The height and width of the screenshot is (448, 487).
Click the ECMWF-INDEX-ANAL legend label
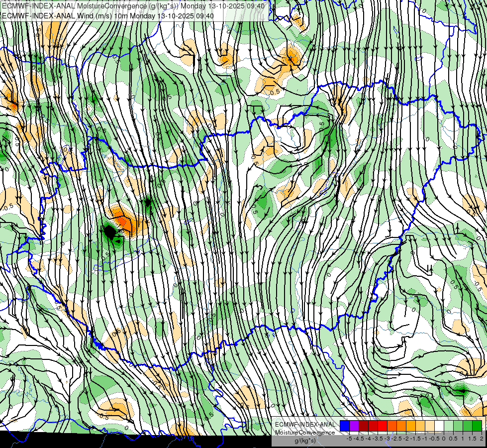(x=305, y=425)
